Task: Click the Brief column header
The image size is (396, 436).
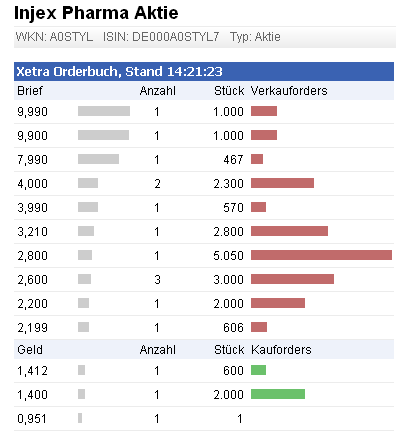Action: coord(30,91)
